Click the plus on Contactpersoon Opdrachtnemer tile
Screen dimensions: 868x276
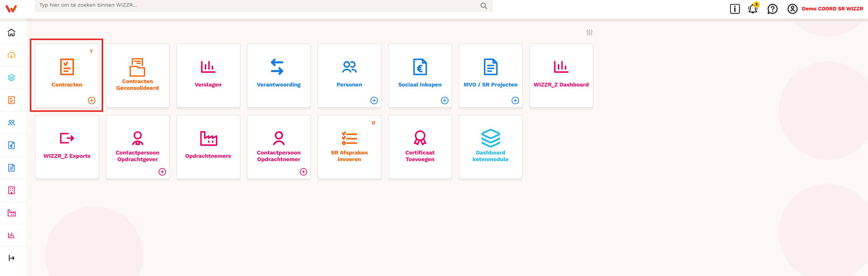point(304,172)
